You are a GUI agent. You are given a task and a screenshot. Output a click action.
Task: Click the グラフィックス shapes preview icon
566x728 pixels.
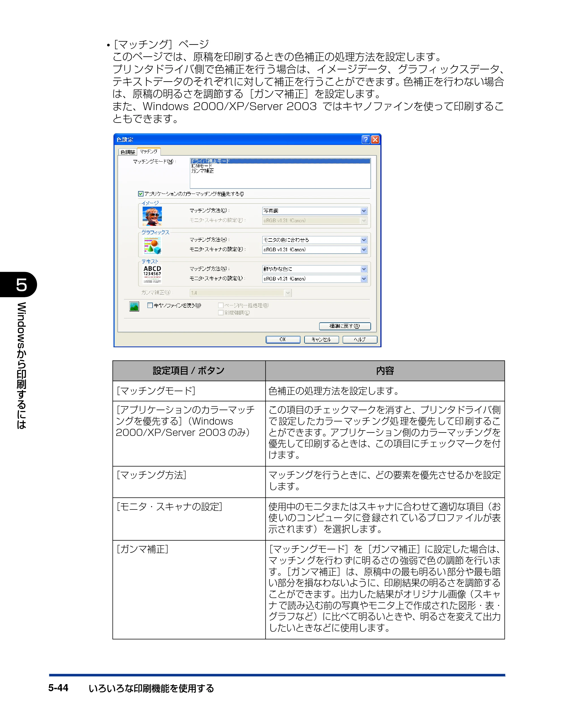coord(152,246)
